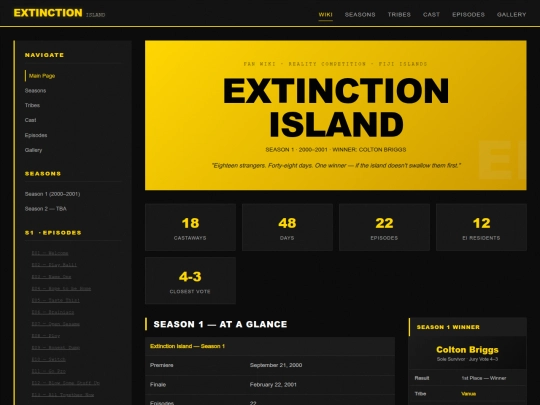Click the SEASONS sidebar section heading
Screen dimensions: 540x405
pos(43,174)
